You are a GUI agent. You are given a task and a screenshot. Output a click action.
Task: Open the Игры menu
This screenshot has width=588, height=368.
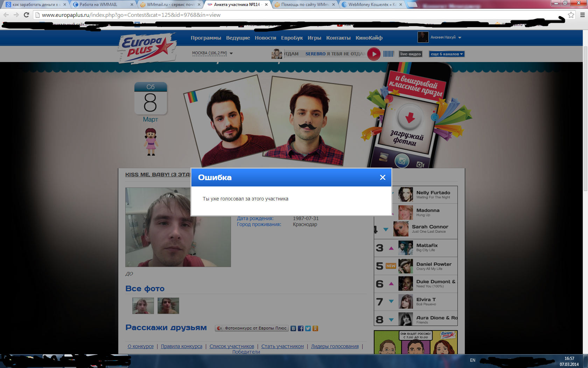tap(314, 38)
